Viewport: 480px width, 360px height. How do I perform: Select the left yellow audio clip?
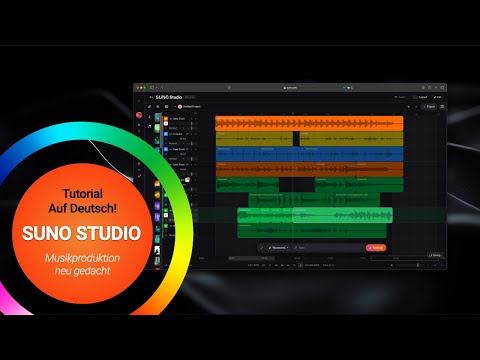tap(254, 139)
